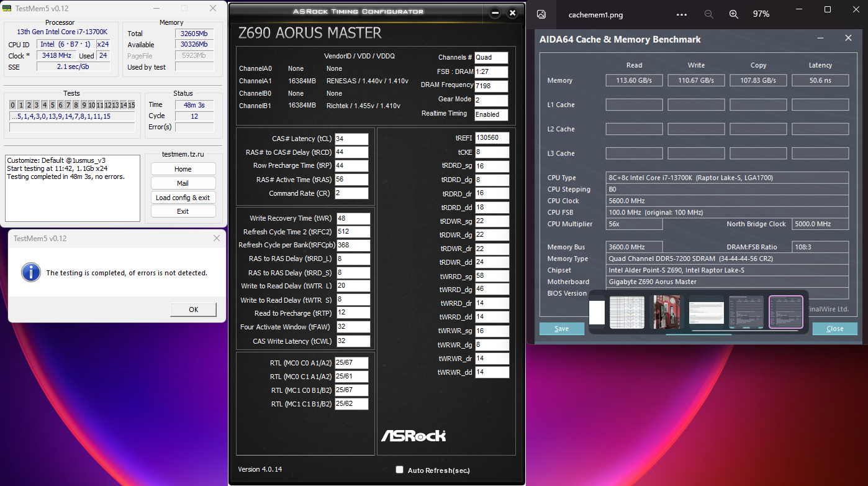Enable the Auto Refresh(sec.) checkbox

click(400, 470)
